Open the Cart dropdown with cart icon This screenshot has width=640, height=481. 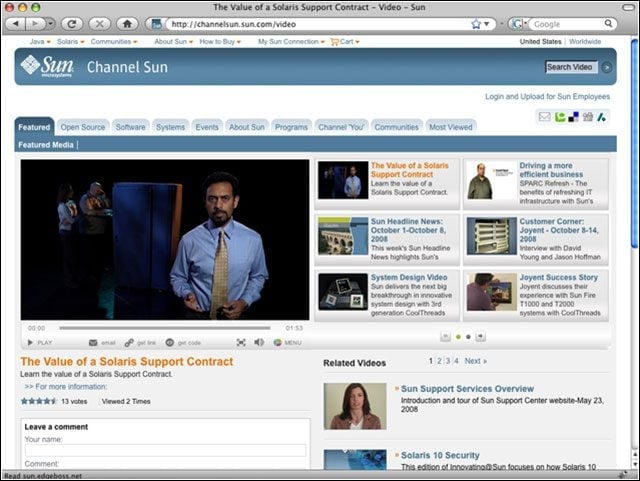coord(345,42)
